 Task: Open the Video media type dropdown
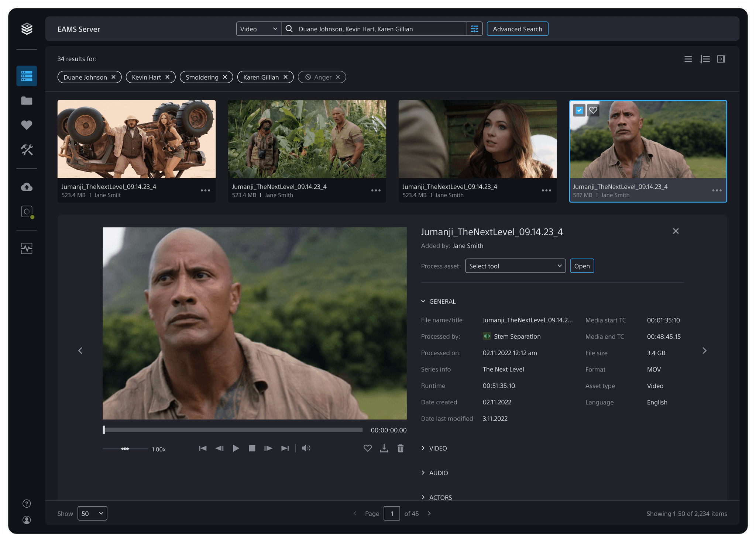258,29
